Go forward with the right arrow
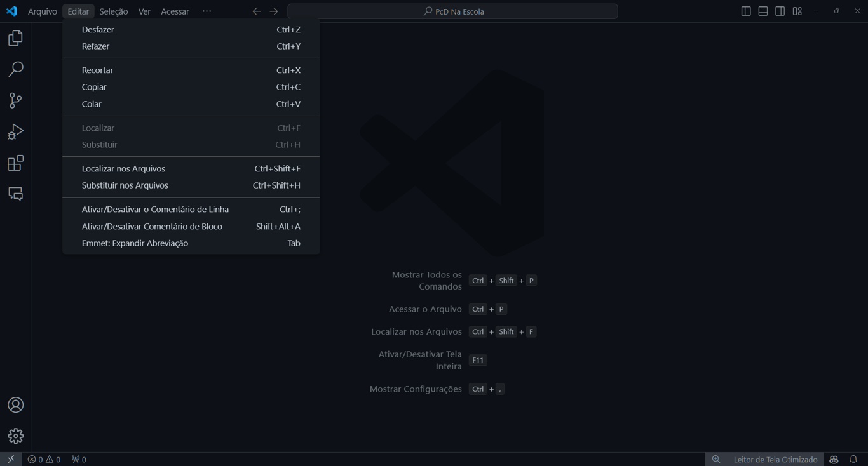The height and width of the screenshot is (466, 868). click(274, 11)
